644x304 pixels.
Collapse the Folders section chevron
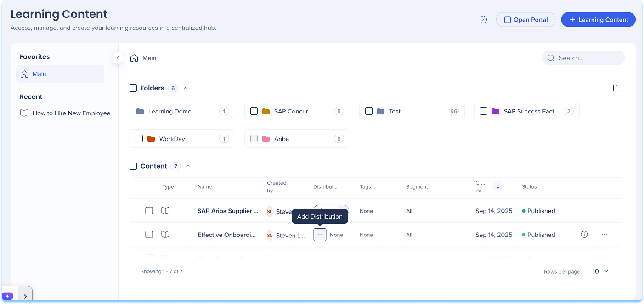(186, 88)
